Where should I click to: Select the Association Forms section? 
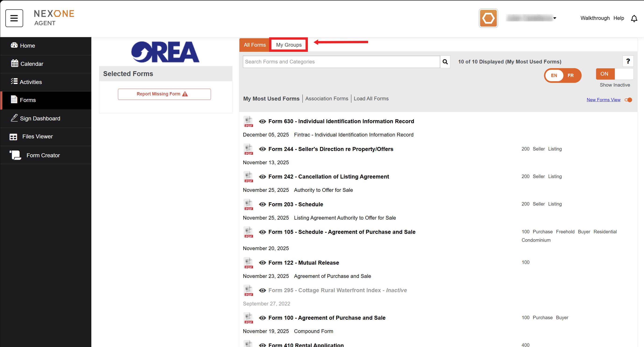click(327, 99)
